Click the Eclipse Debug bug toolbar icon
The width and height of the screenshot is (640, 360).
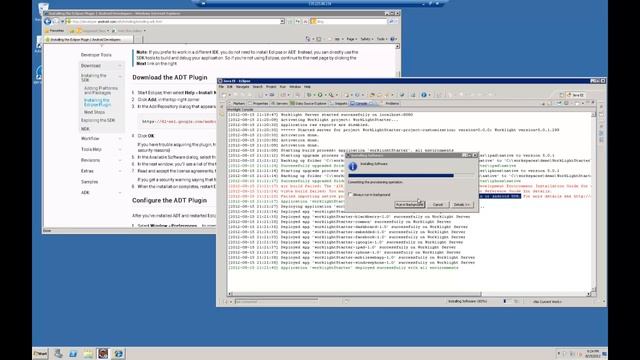[309, 95]
